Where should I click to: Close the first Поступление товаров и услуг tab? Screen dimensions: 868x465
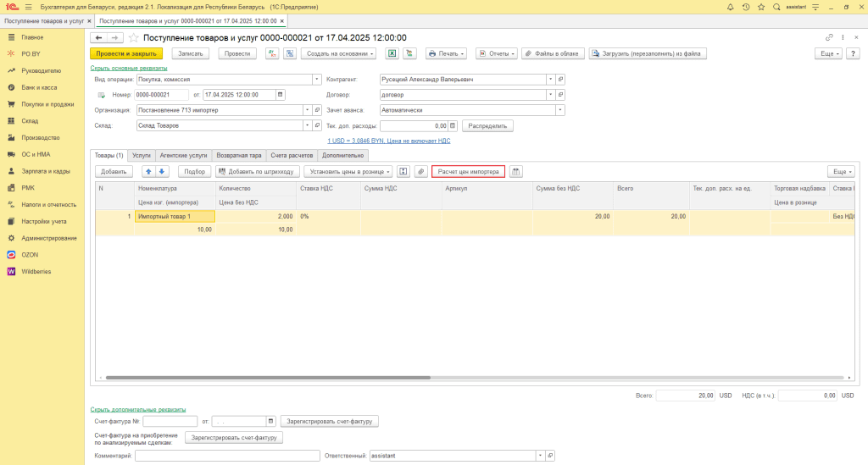89,21
